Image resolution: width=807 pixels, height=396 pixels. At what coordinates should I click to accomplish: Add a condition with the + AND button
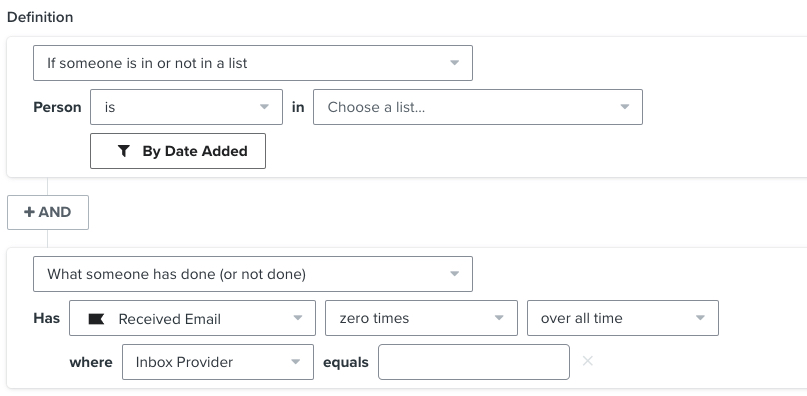pos(48,212)
